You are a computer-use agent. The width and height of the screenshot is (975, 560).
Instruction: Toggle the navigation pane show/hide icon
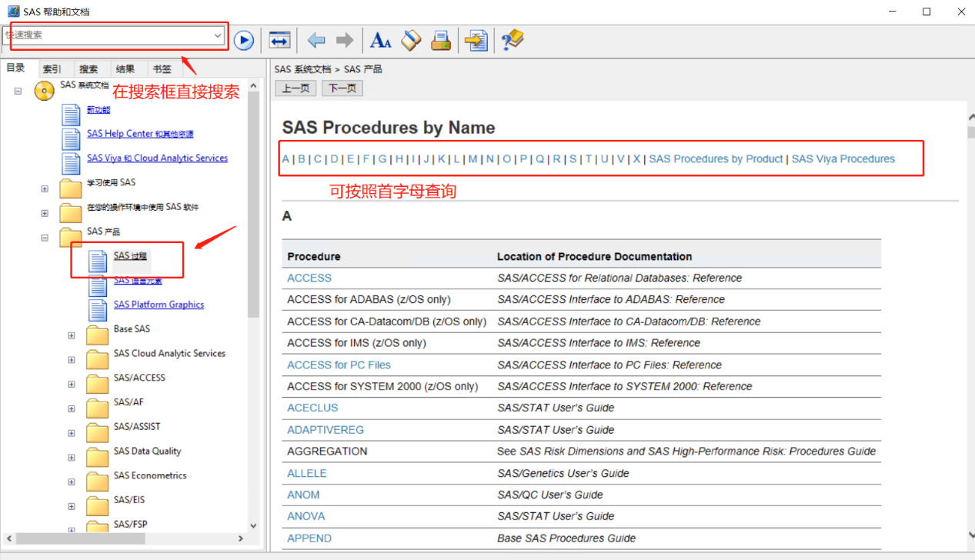pyautogui.click(x=279, y=40)
